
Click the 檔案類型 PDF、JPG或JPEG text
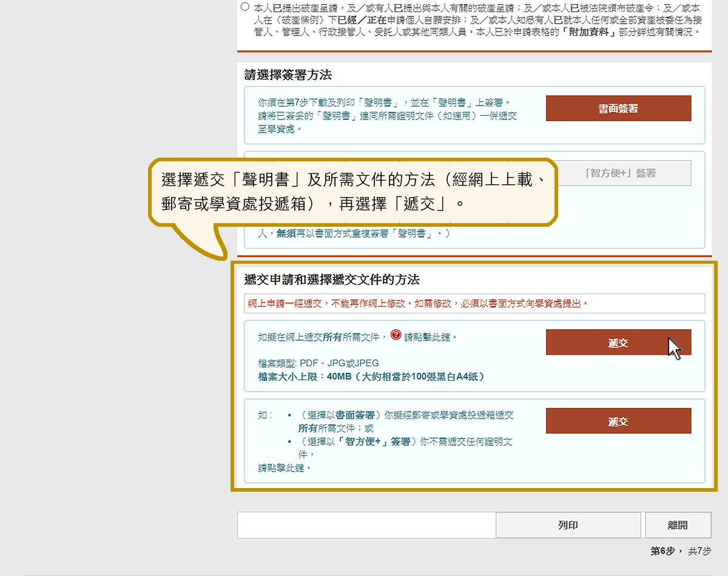click(x=318, y=363)
